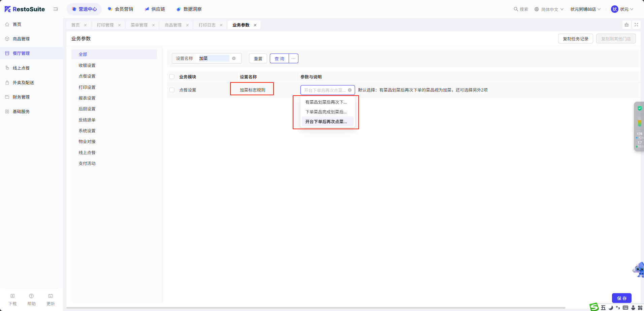644x311 pixels.
Task: Expand the 状元粥铺88店 store selector
Action: pyautogui.click(x=585, y=9)
